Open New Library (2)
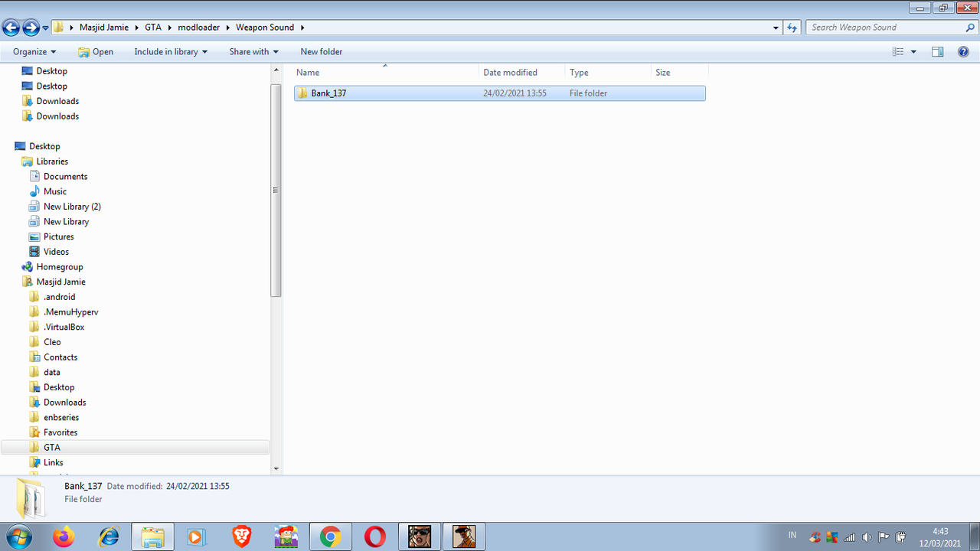980x551 pixels. click(x=72, y=207)
